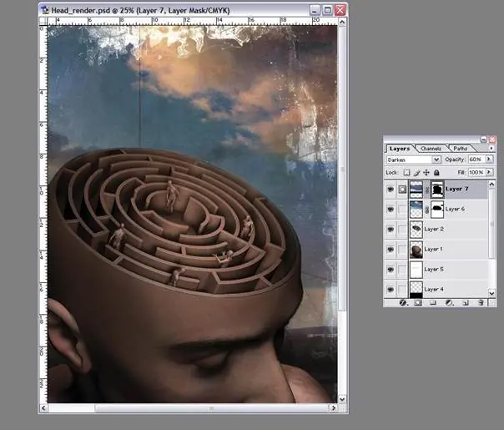Maximize the Head_render.psd document window
The width and height of the screenshot is (504, 430).
click(327, 10)
